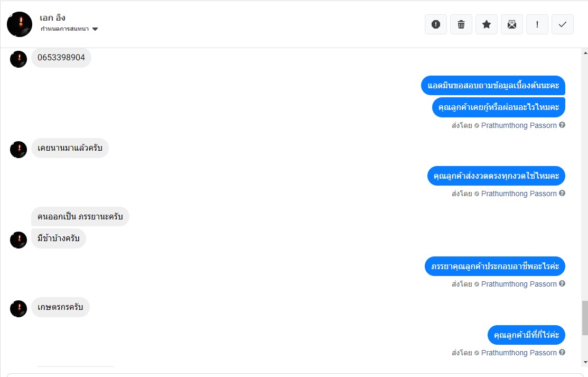Click scrollbar up arrow
The width and height of the screenshot is (588, 377).
[584, 53]
